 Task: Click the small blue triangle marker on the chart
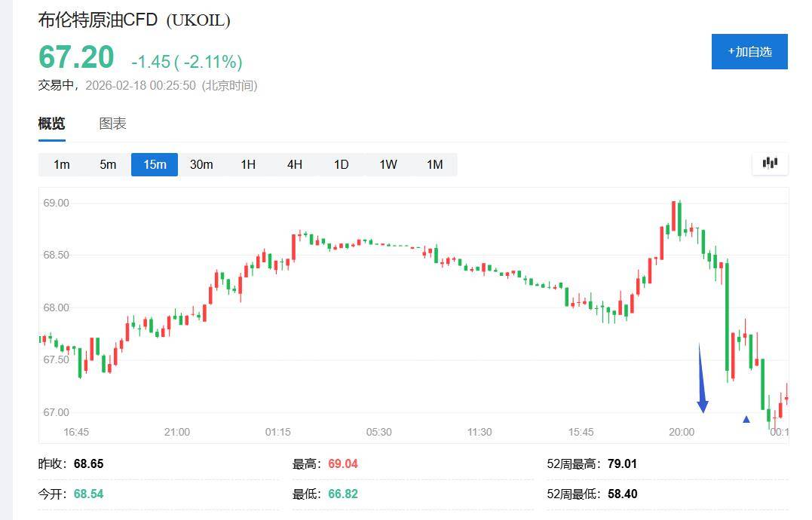click(746, 419)
